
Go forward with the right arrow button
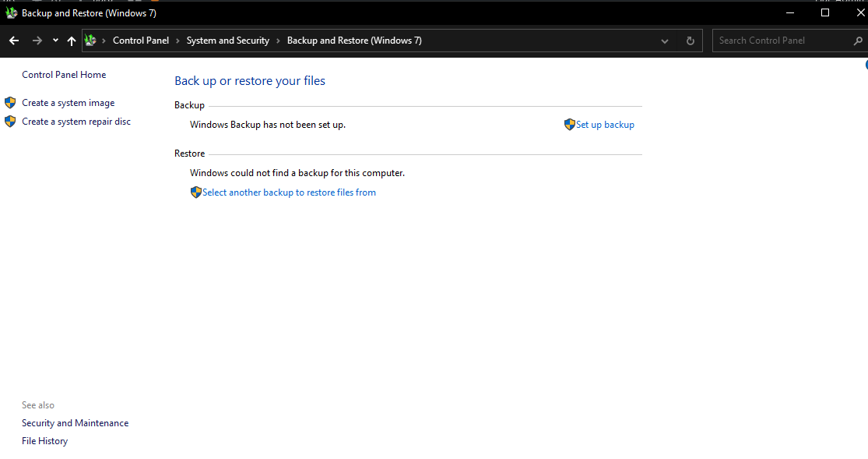(x=37, y=41)
